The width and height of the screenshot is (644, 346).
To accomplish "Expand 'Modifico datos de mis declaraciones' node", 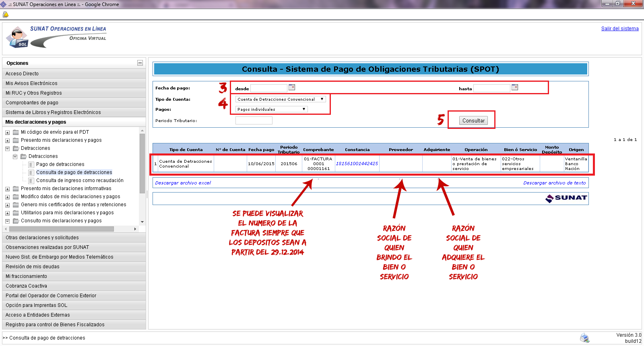I will pos(7,197).
